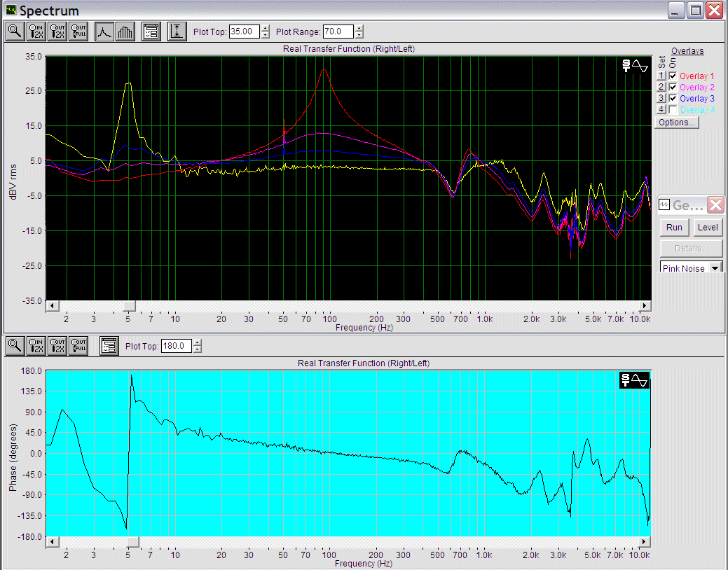Open overlay Options dialog
The height and width of the screenshot is (570, 728).
click(677, 123)
